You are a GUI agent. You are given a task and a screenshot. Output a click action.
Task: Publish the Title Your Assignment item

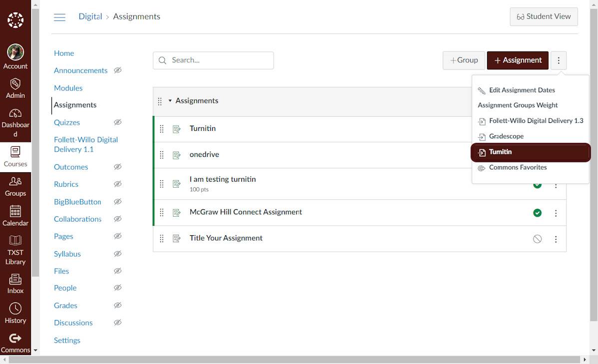pos(537,239)
